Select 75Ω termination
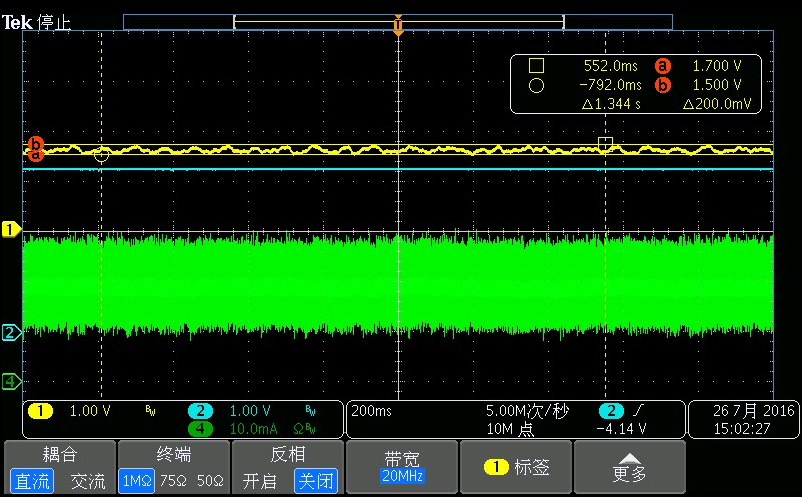This screenshot has height=497, width=802. pos(173,481)
